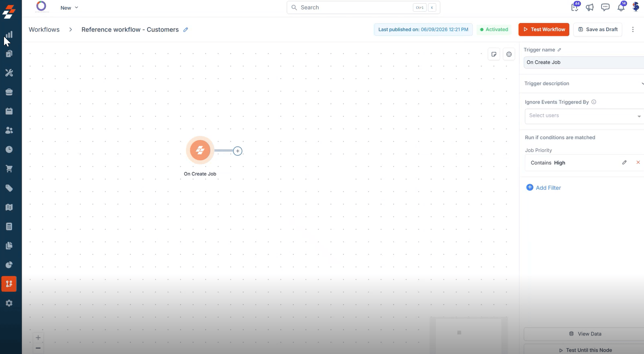The width and height of the screenshot is (644, 354).
Task: Open the workflows branch sidebar icon
Action: (x=9, y=284)
